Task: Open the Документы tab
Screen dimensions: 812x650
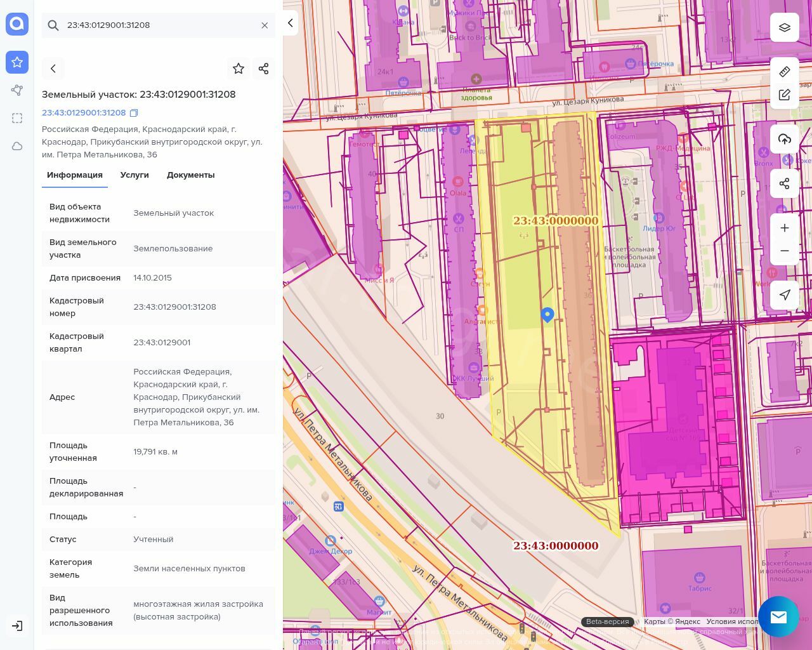Action: (190, 175)
